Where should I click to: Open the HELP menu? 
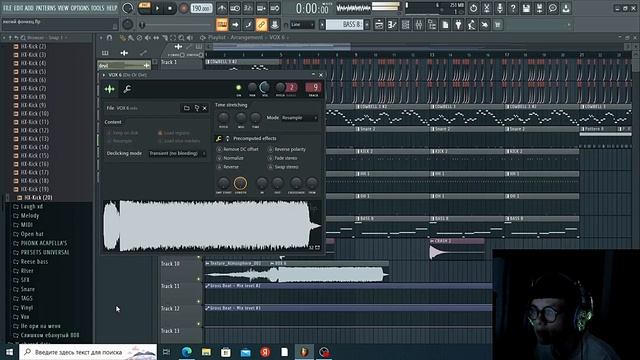[111, 8]
